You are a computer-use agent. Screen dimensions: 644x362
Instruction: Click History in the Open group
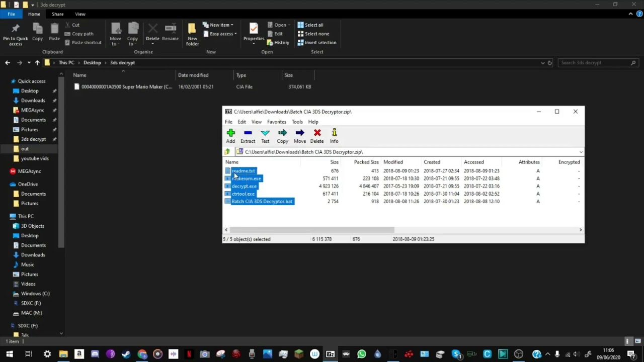click(x=278, y=43)
